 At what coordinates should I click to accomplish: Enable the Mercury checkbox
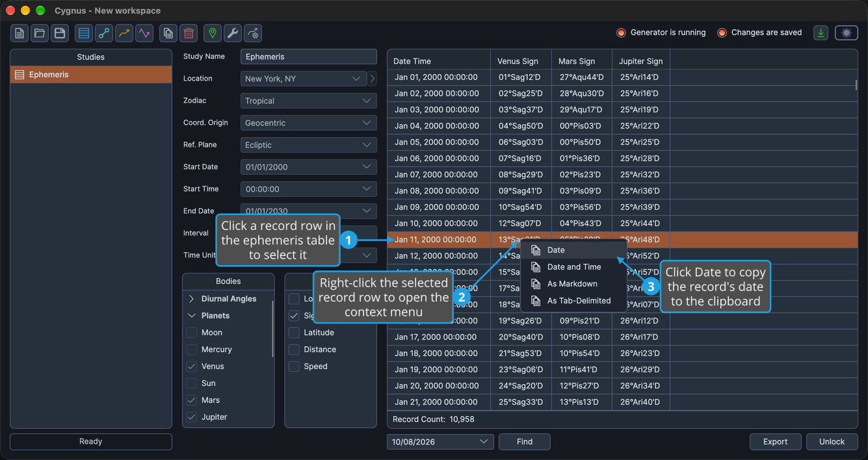[x=192, y=350]
